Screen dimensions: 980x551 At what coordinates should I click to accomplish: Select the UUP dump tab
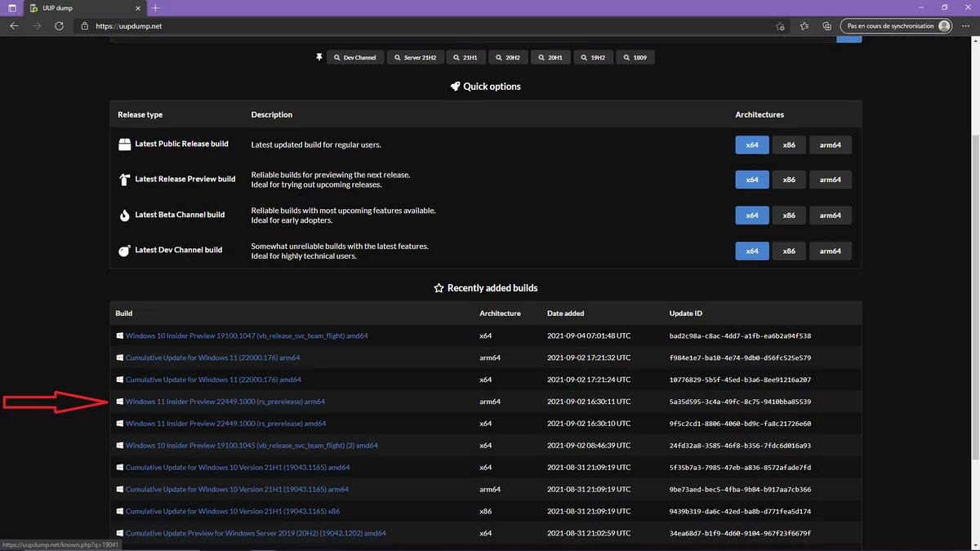pos(82,8)
